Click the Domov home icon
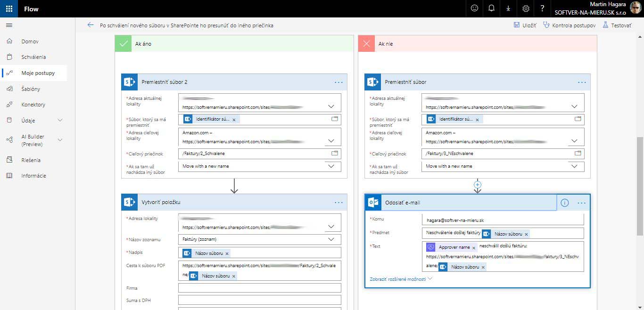 click(9, 41)
